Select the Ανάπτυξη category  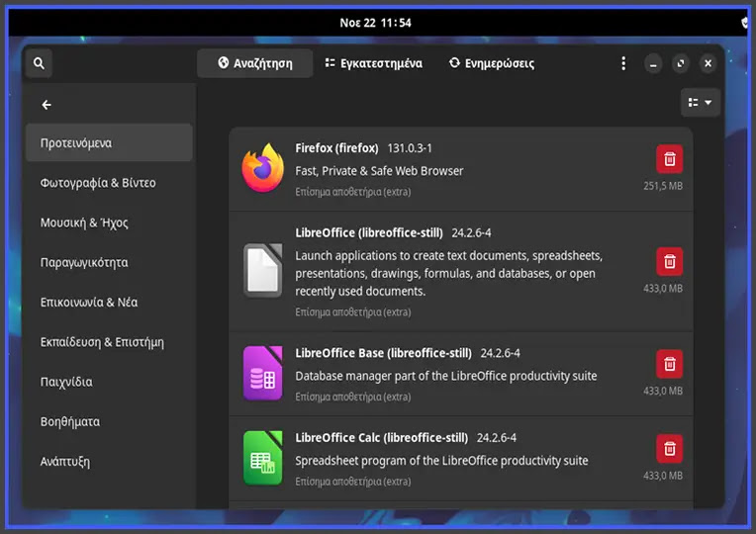[x=110, y=462]
